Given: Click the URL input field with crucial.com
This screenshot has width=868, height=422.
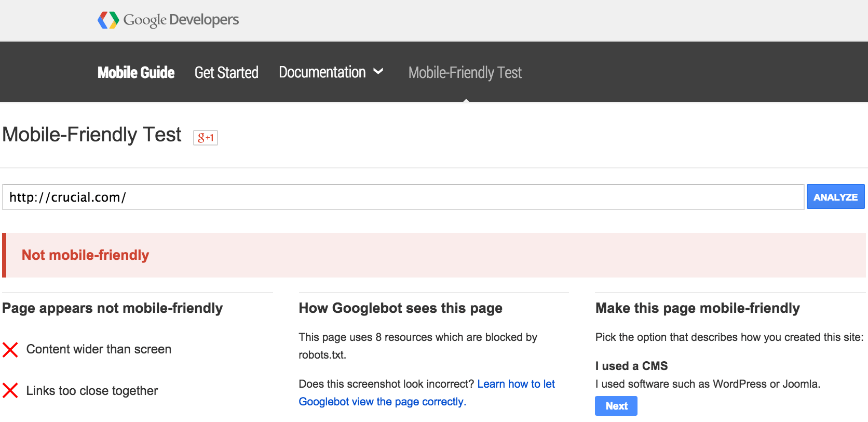Looking at the screenshot, I should click(403, 197).
